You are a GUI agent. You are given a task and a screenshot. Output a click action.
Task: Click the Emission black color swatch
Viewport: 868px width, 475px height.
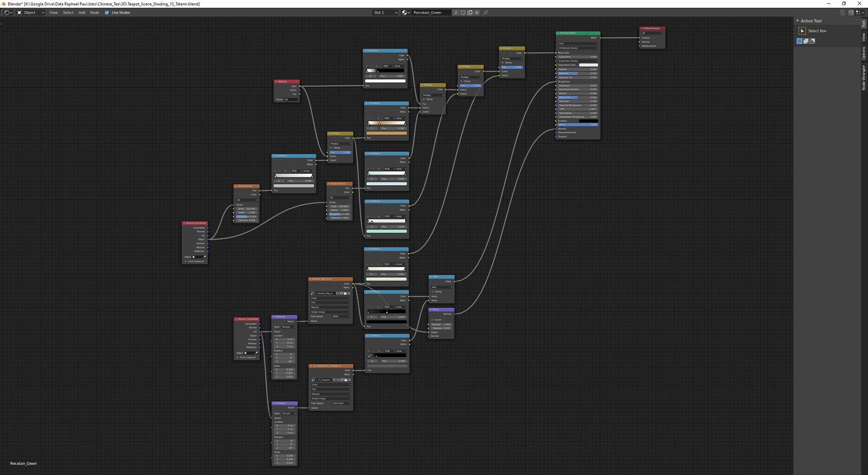coord(588,121)
